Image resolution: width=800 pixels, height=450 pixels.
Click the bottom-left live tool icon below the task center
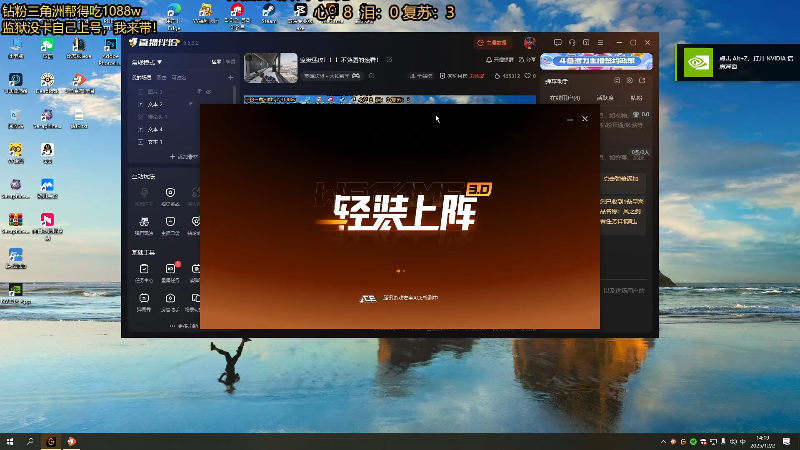click(x=144, y=298)
